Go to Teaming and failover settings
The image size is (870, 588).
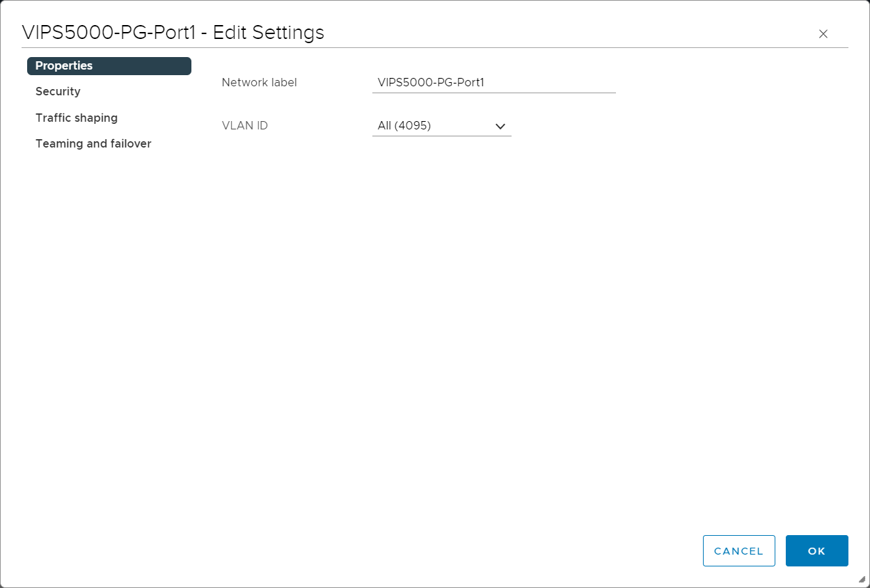click(x=93, y=144)
